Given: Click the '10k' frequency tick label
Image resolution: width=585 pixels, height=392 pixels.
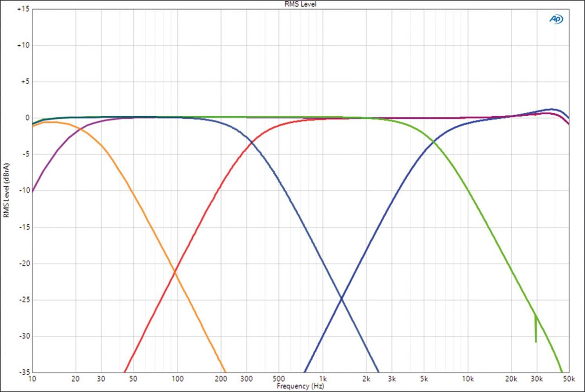Looking at the screenshot, I should coord(468,379).
